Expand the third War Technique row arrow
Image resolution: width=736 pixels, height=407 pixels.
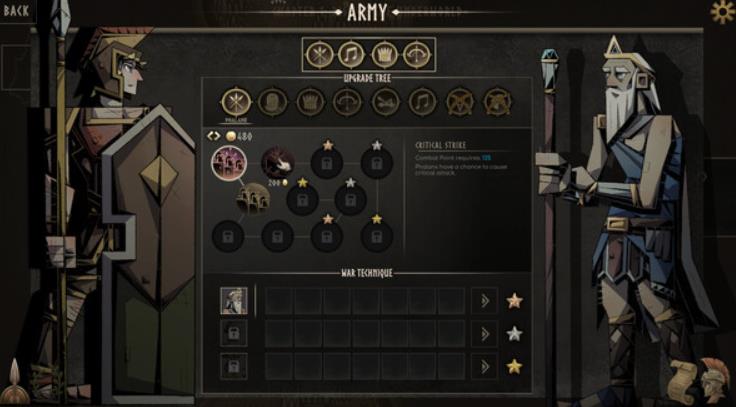pyautogui.click(x=484, y=366)
